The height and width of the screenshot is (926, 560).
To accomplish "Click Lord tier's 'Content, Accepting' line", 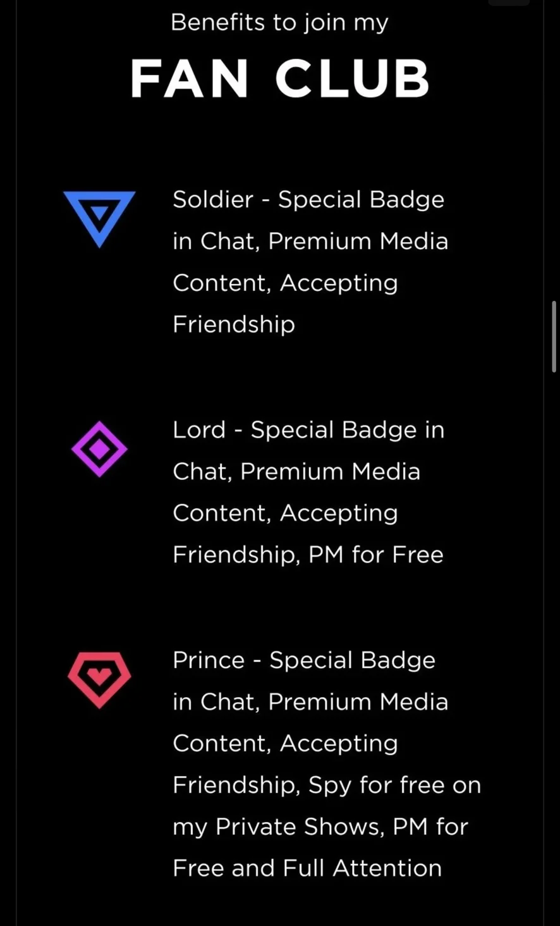I will coord(285,514).
